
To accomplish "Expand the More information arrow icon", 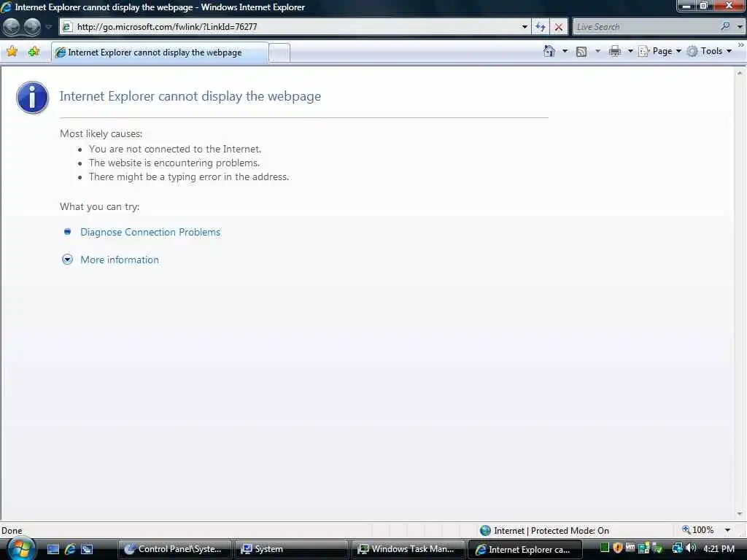I will click(67, 260).
